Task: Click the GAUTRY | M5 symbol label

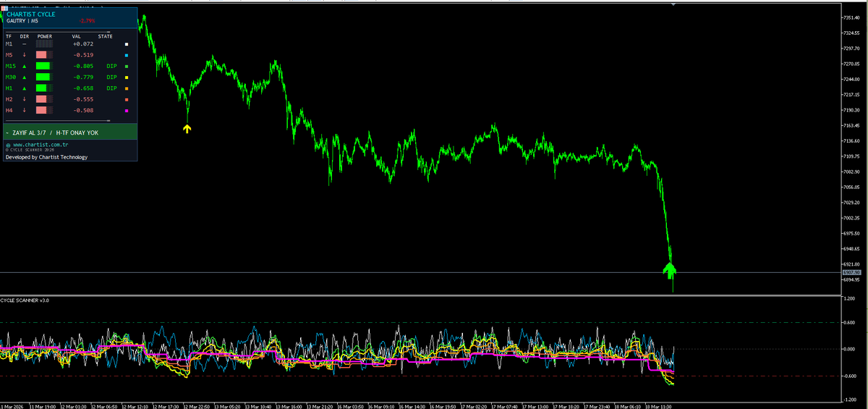Action: click(22, 22)
